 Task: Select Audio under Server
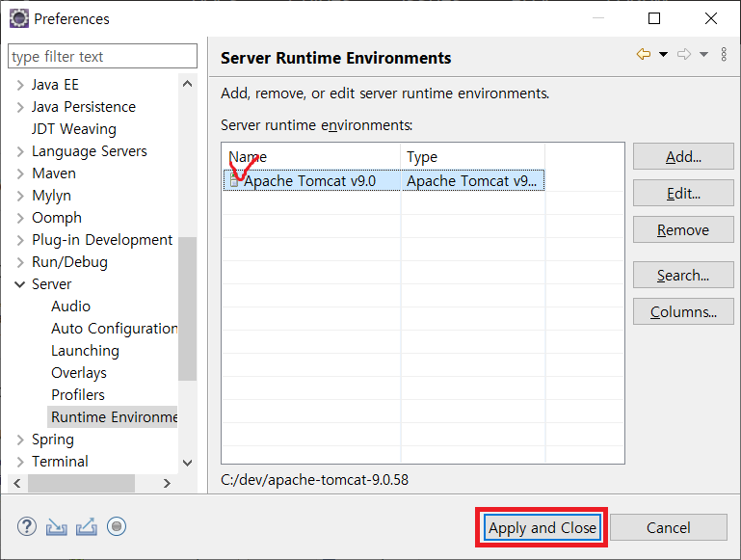[x=70, y=307]
